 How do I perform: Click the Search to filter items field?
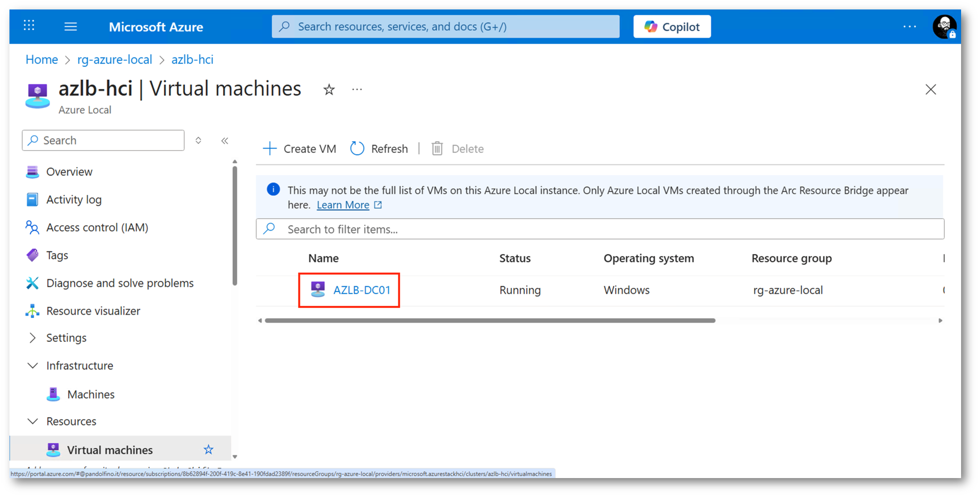click(x=599, y=229)
